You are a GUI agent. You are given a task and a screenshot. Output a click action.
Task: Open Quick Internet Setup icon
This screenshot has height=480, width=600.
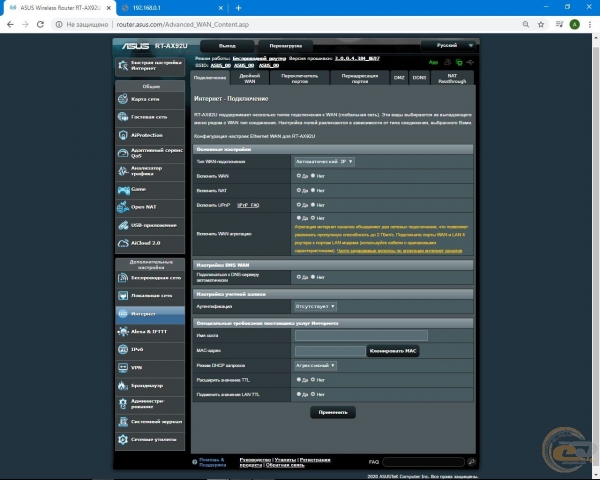coord(123,65)
